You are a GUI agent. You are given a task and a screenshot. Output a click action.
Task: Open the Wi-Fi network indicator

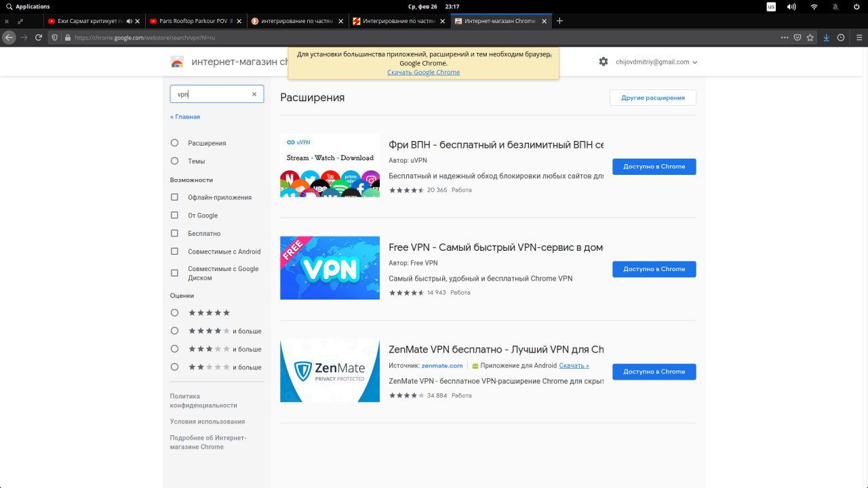[814, 6]
